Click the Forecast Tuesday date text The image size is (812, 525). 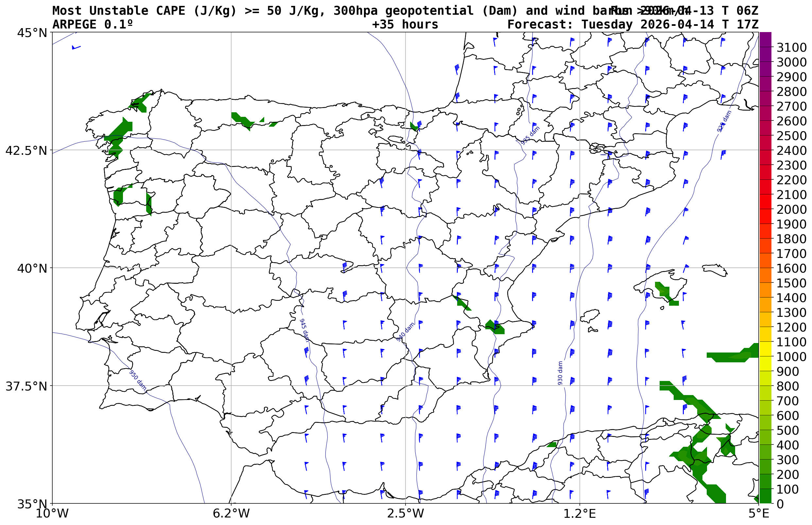tap(632, 25)
